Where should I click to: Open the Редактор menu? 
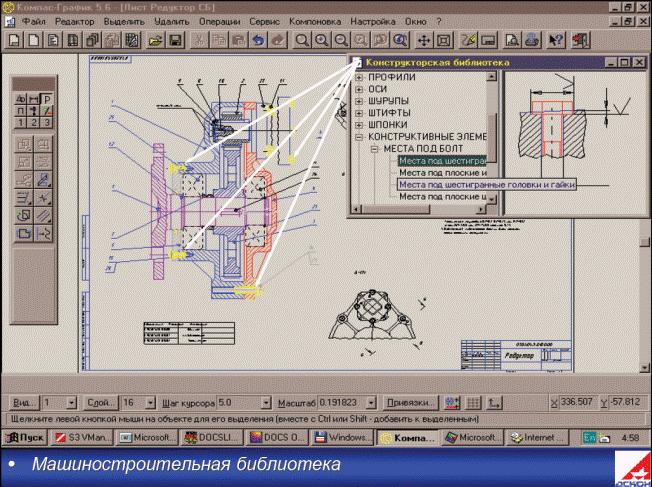coord(75,22)
